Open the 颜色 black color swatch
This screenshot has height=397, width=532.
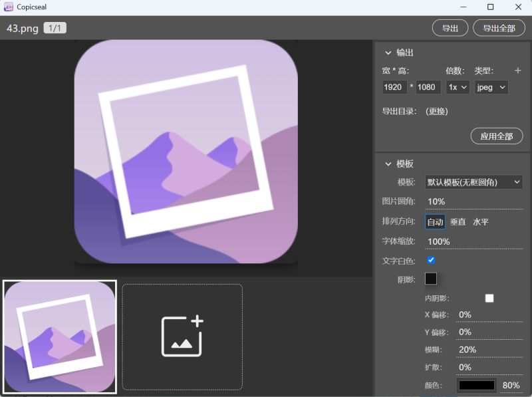coord(476,386)
